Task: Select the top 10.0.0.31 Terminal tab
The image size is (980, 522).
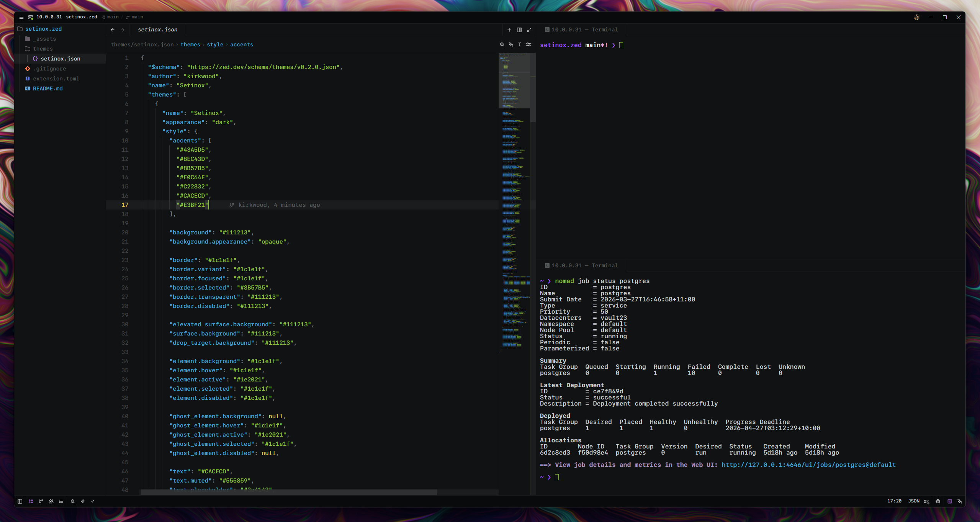Action: (x=581, y=30)
